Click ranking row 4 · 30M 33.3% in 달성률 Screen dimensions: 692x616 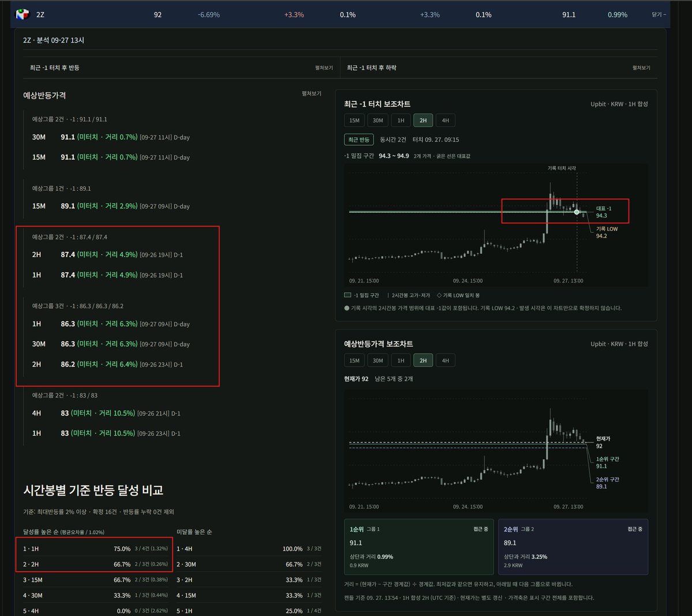point(96,595)
